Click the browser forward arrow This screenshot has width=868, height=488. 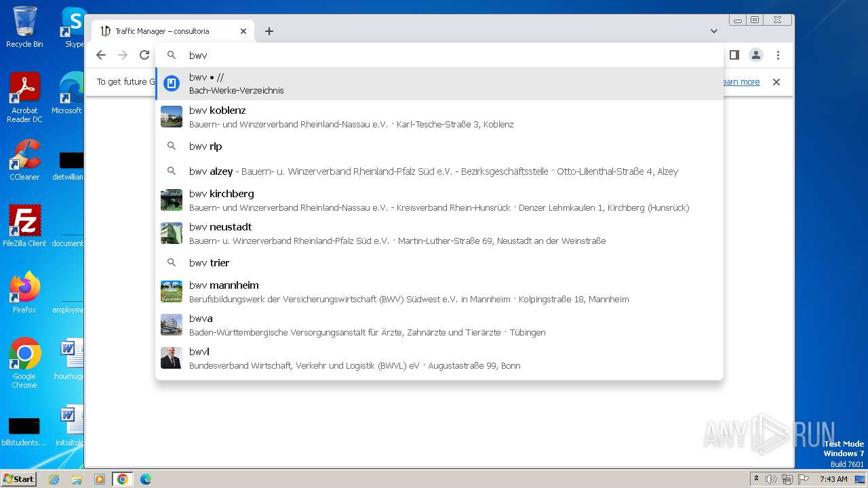click(123, 55)
